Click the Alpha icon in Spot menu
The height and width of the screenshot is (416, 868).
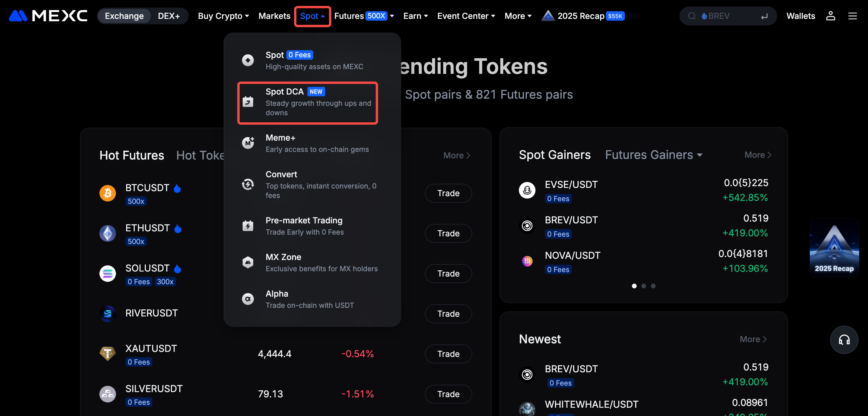(248, 299)
